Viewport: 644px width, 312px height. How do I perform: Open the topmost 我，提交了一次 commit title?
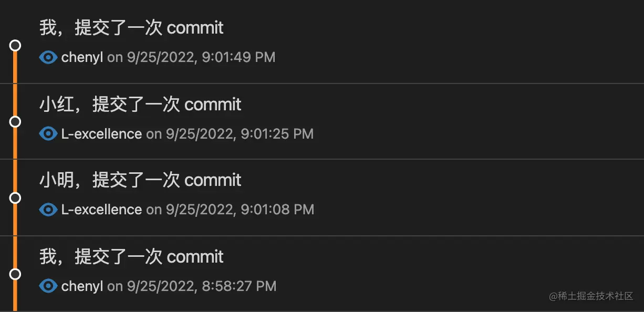[132, 27]
